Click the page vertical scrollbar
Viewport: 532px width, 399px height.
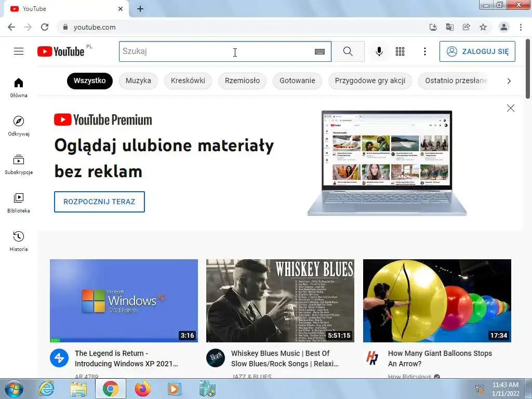[x=528, y=69]
